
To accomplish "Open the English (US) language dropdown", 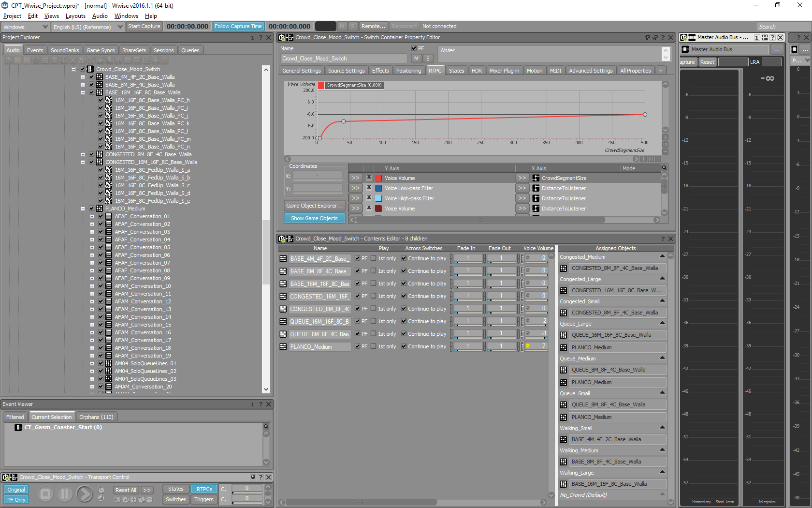I will coord(87,27).
